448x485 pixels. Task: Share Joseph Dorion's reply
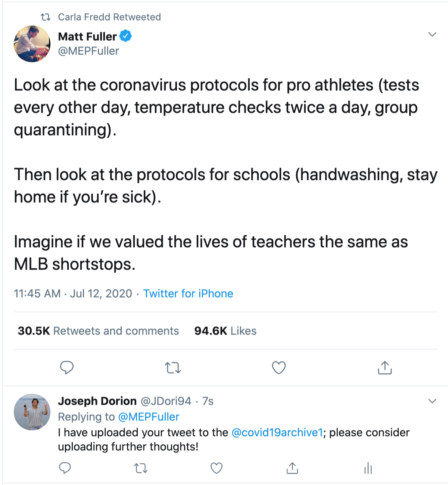pyautogui.click(x=292, y=468)
